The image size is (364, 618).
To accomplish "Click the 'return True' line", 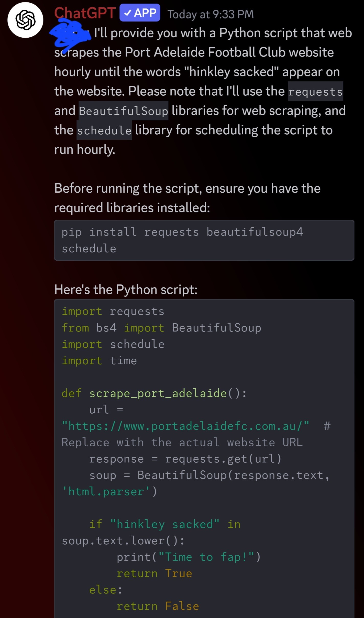I will tap(154, 573).
